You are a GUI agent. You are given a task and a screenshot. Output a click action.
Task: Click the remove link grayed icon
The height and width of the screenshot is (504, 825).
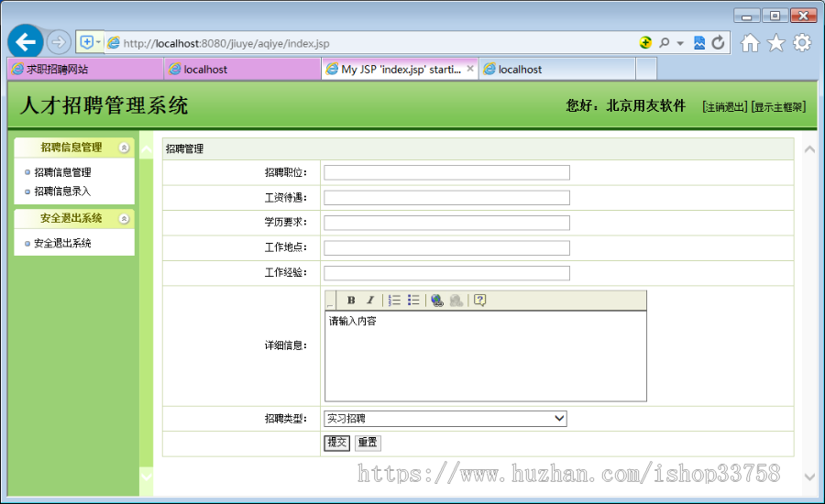point(456,300)
